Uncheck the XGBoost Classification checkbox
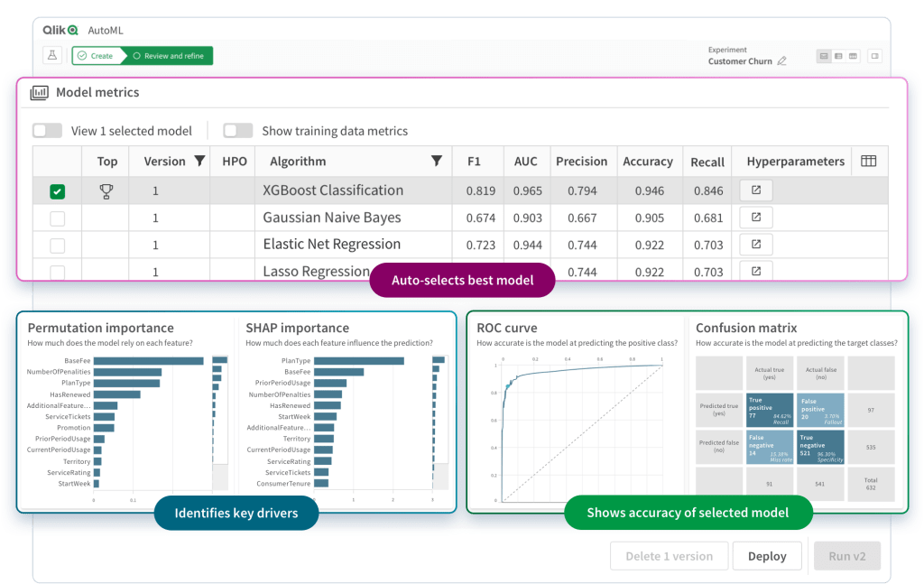Viewport: 924px width, 584px height. pyautogui.click(x=57, y=191)
